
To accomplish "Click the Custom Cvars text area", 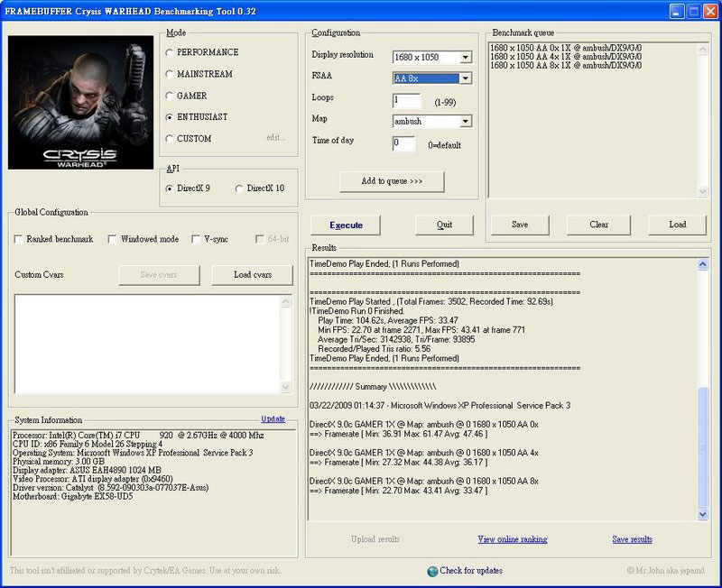I will pyautogui.click(x=147, y=344).
